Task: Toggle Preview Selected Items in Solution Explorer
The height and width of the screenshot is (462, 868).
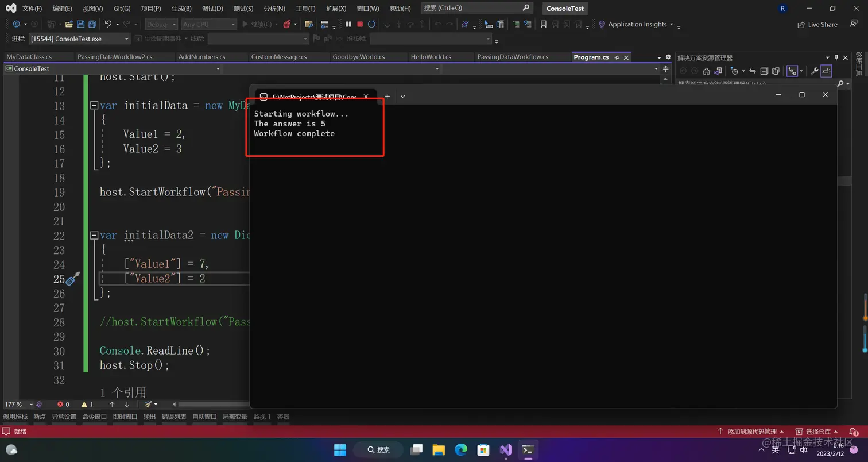Action: 826,71
